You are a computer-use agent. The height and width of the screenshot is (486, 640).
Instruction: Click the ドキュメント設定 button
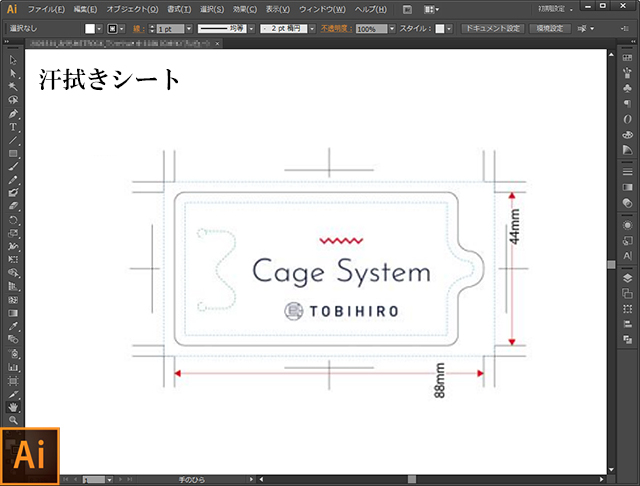click(492, 29)
